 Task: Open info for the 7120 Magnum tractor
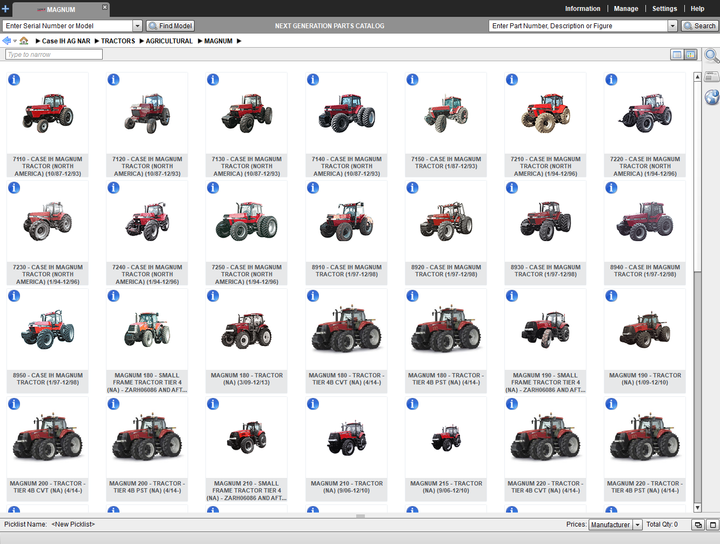coord(113,79)
